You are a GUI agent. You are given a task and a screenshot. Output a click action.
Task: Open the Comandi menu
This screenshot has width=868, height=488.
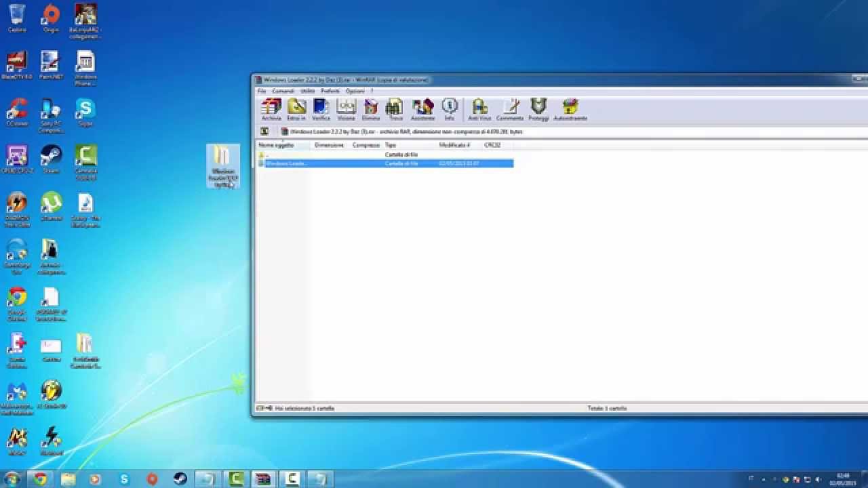[x=283, y=91]
